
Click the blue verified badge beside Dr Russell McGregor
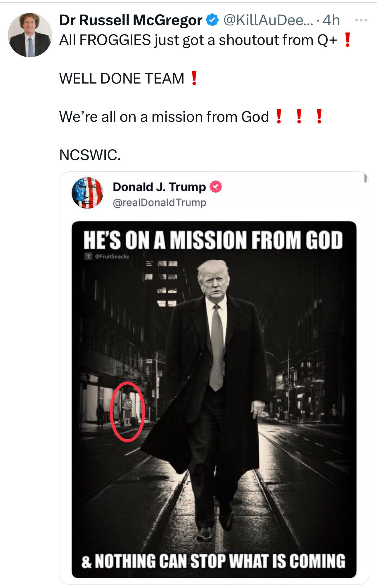click(212, 20)
